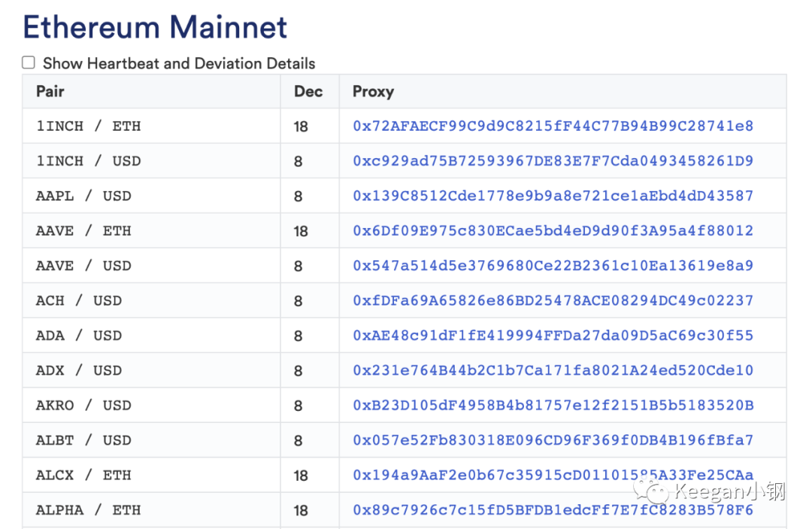Click the Dec value 8 for AAPL / USD
The image size is (812, 529).
click(298, 196)
